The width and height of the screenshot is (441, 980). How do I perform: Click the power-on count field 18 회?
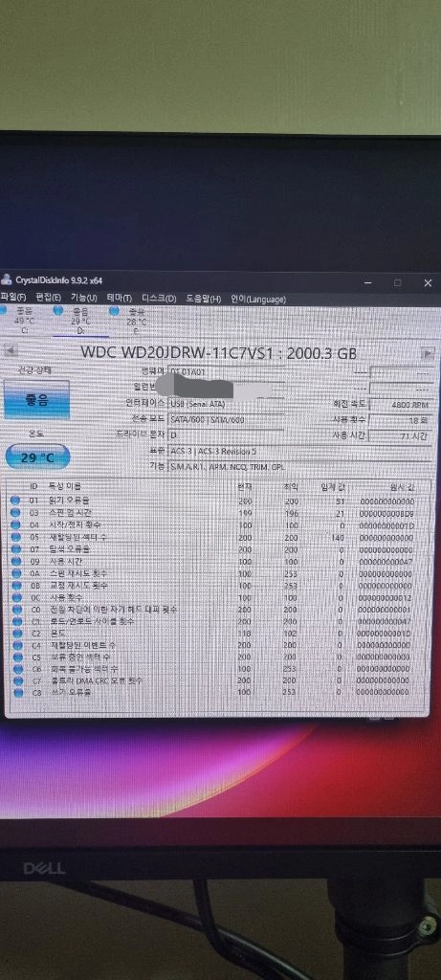[401, 419]
